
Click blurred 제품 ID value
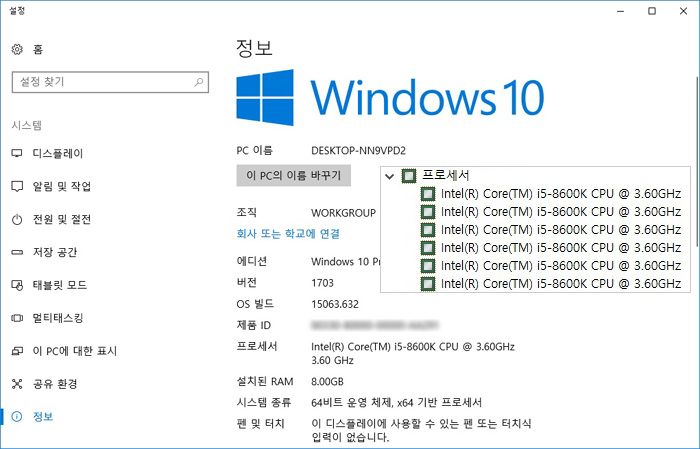pos(374,325)
